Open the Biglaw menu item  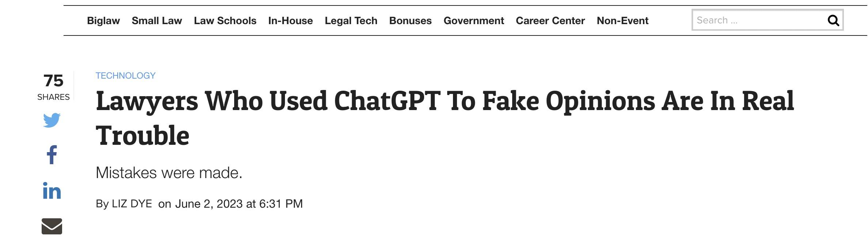103,21
